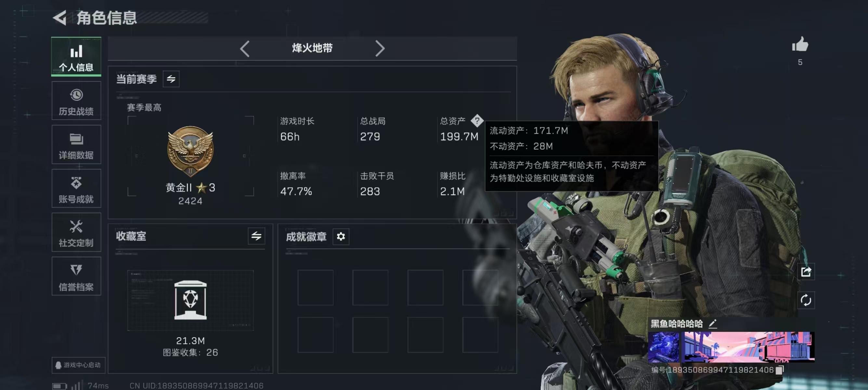
Task: Toggle the 收藏室 swap display button
Action: (256, 236)
